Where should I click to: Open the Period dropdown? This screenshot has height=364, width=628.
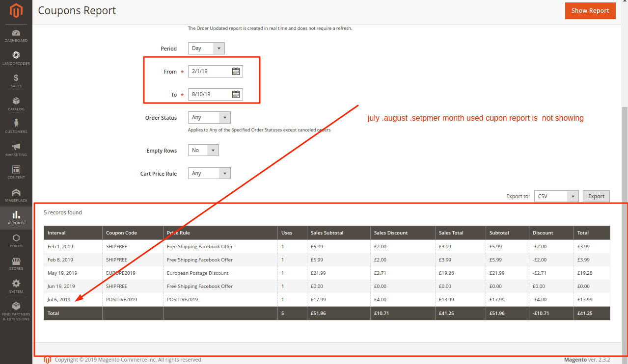coord(206,48)
